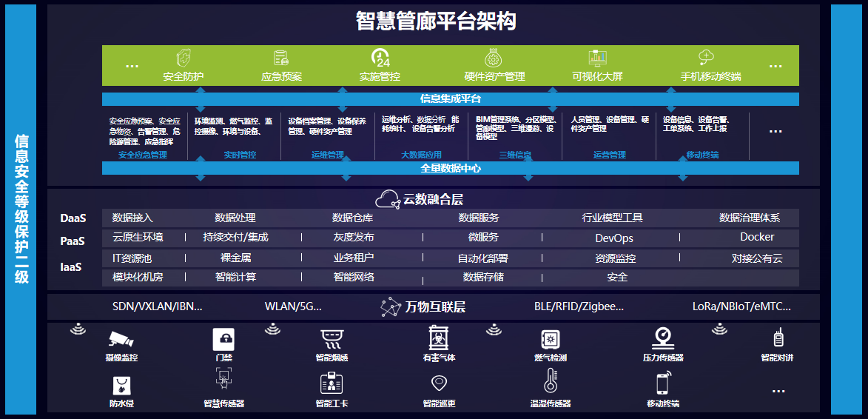Click 云原生环境 in the PaaS row
Image resolution: width=868 pixels, height=419 pixels.
[x=138, y=238]
